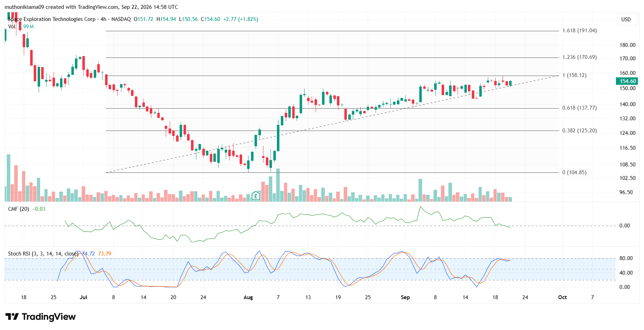The height and width of the screenshot is (330, 644).
Task: Click the Sep label on the time axis
Action: pyautogui.click(x=405, y=297)
